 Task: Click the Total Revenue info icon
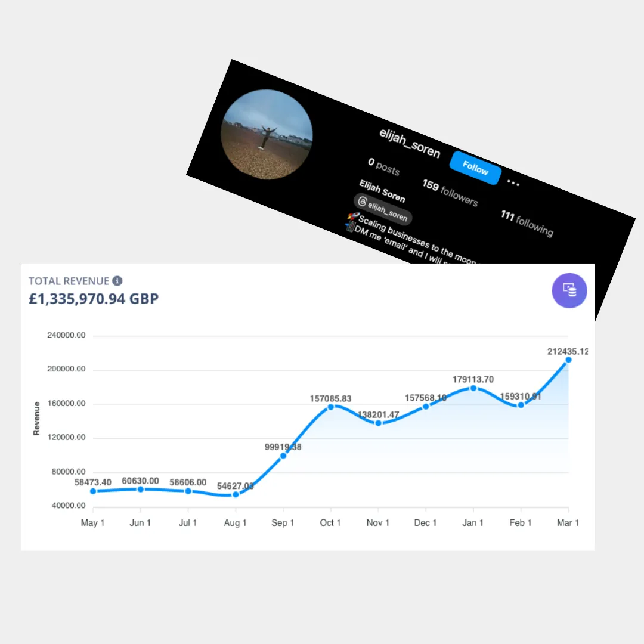click(x=117, y=281)
